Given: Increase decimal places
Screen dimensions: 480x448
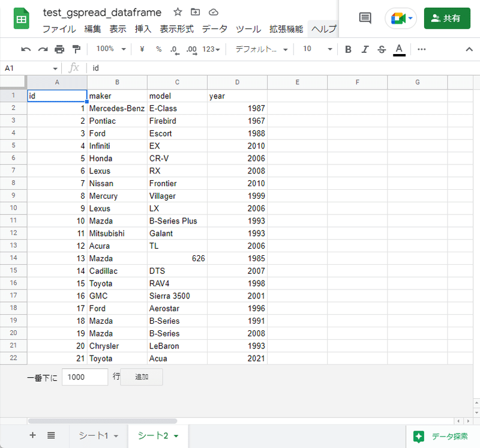Looking at the screenshot, I should (x=192, y=50).
